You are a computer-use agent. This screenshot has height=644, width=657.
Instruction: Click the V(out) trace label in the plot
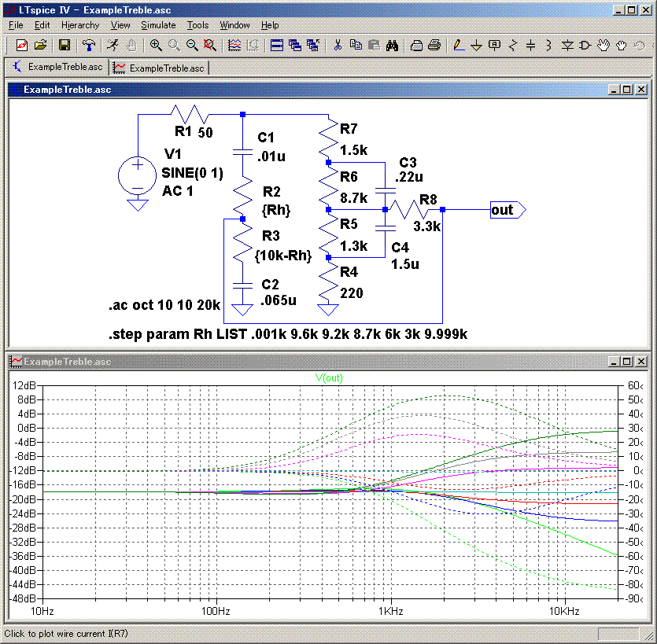[x=329, y=378]
